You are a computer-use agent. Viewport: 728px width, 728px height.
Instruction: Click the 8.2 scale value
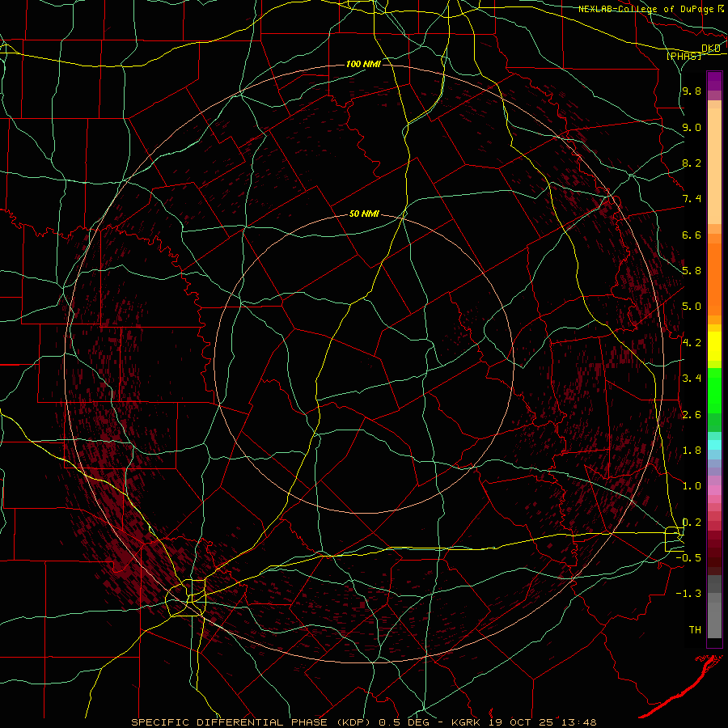click(692, 163)
